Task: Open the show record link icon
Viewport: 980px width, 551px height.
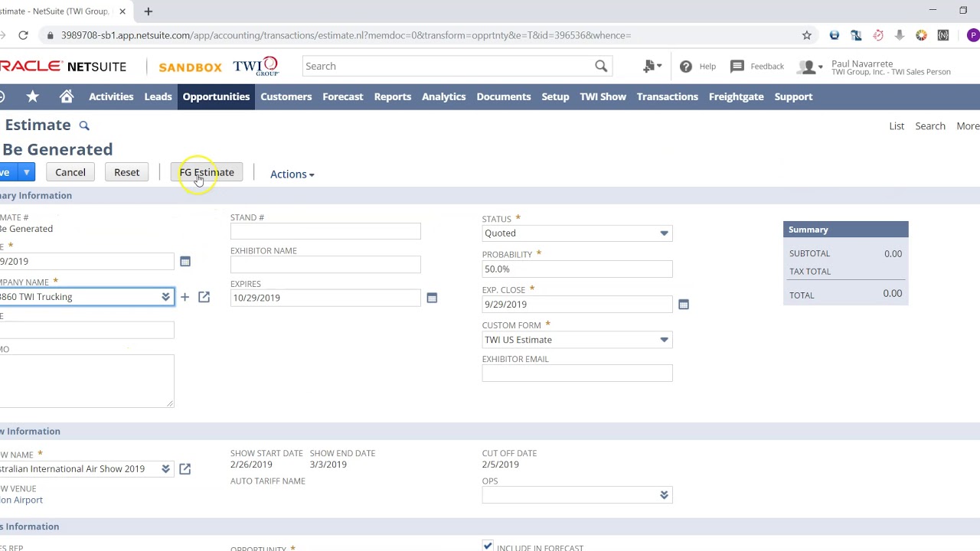Action: point(185,469)
